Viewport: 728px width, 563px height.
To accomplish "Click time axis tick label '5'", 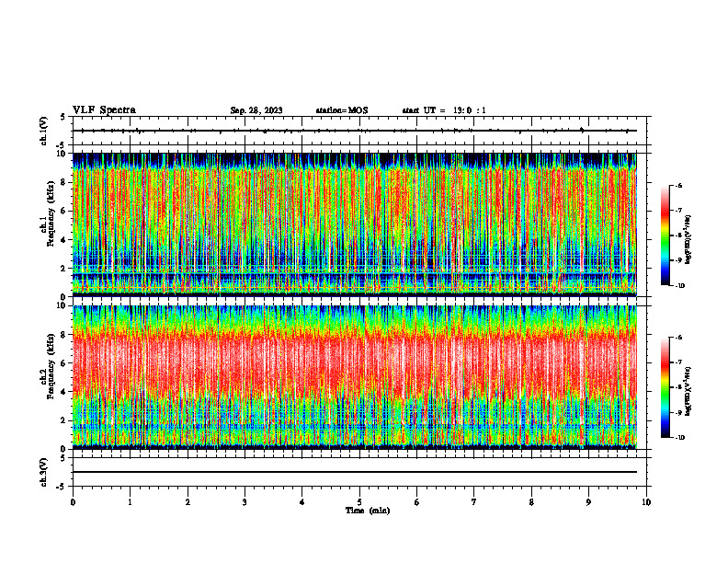I will coord(359,502).
